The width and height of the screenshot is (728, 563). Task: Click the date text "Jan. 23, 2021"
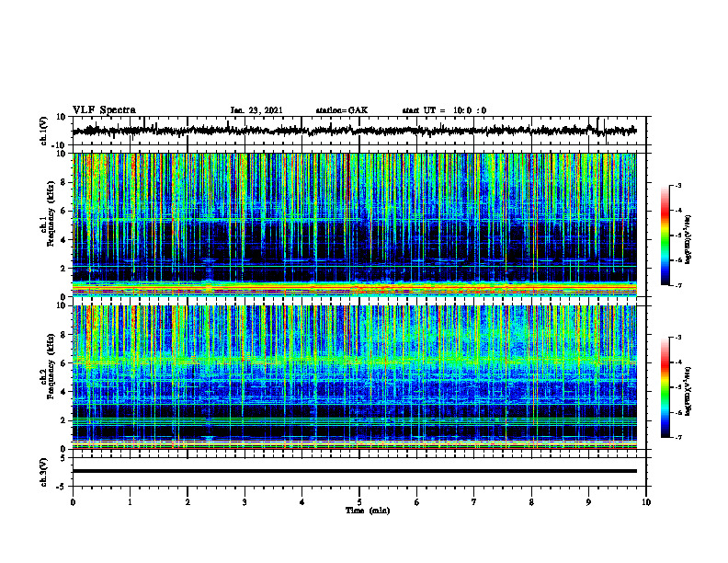[256, 110]
